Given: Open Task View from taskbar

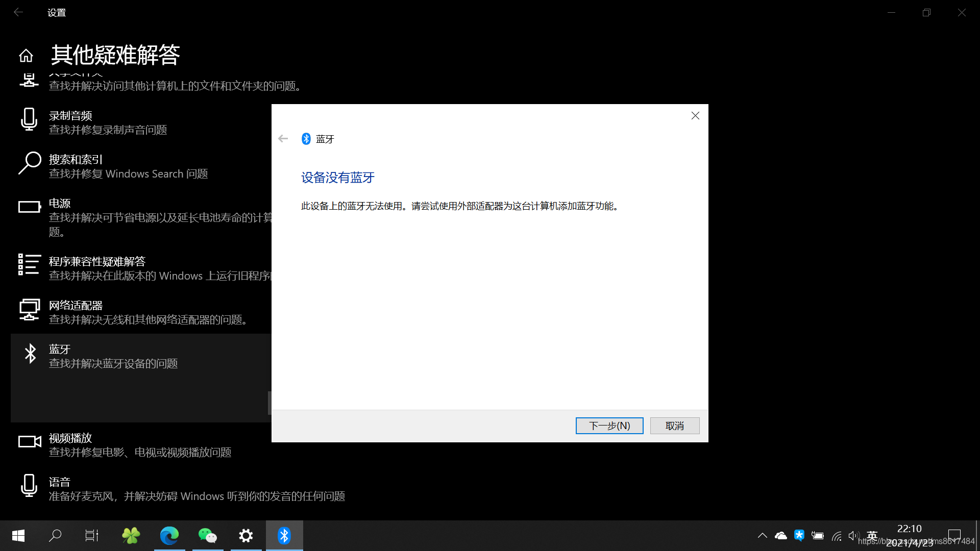Looking at the screenshot, I should point(92,536).
